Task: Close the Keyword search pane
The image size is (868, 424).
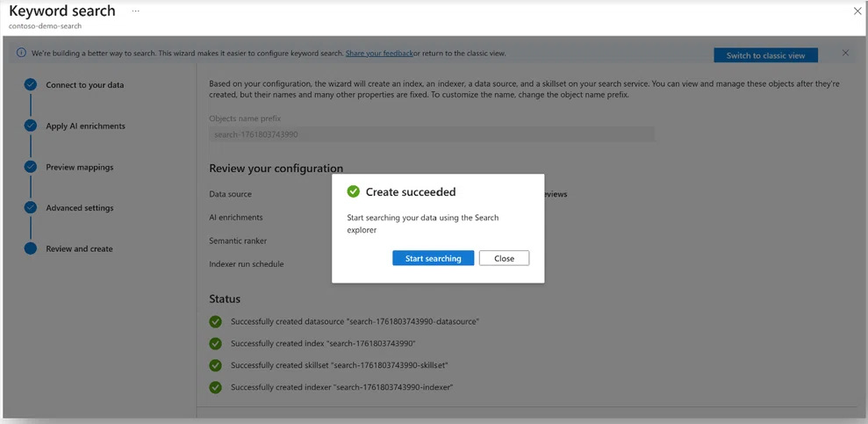Action: click(857, 11)
